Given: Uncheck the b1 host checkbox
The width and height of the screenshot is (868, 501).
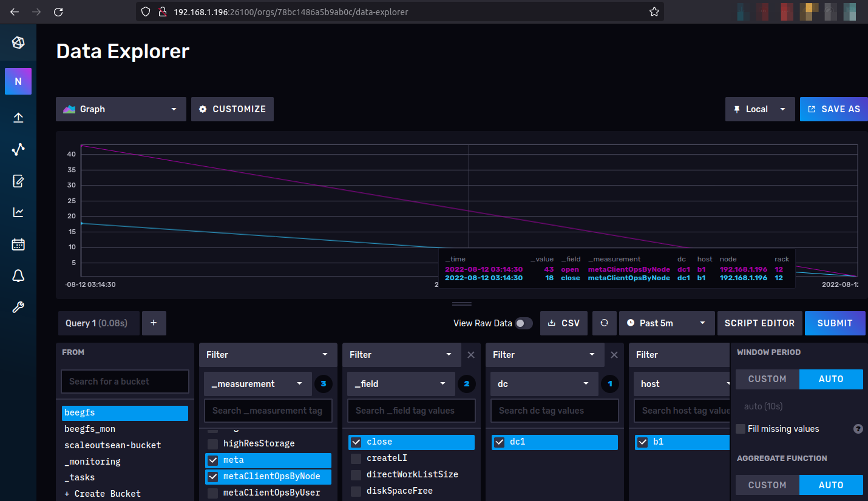Looking at the screenshot, I should pos(642,442).
